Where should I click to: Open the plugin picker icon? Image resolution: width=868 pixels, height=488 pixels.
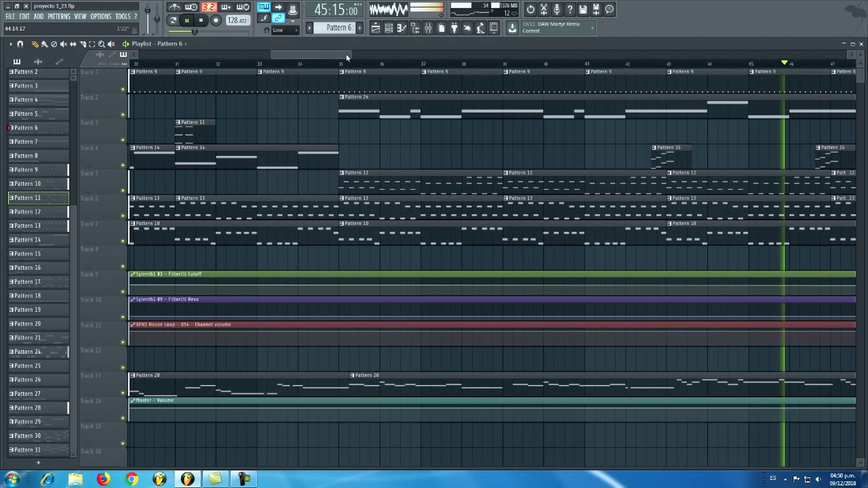point(454,27)
